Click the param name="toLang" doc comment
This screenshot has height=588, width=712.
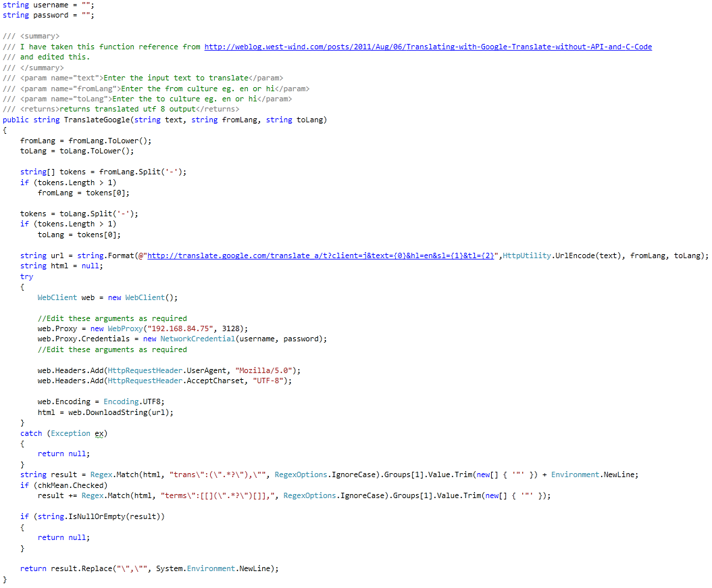147,99
